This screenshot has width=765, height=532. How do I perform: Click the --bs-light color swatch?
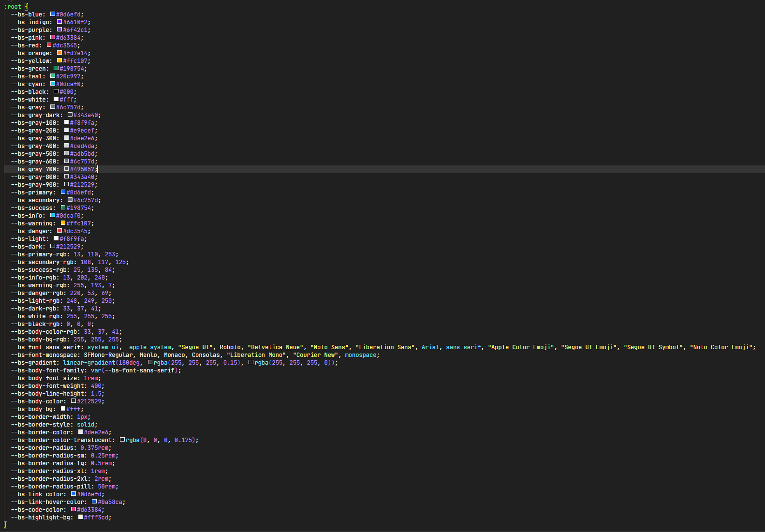coord(56,238)
